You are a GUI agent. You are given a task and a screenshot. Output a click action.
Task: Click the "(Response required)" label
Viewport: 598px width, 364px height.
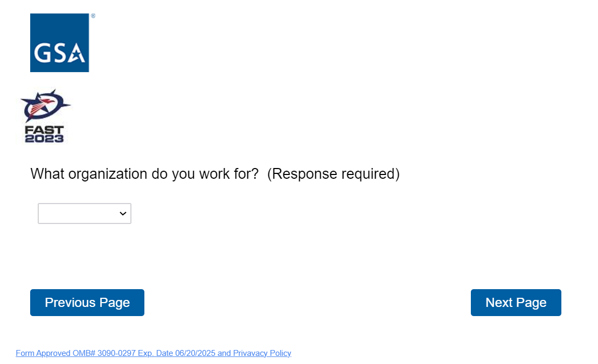(x=333, y=174)
